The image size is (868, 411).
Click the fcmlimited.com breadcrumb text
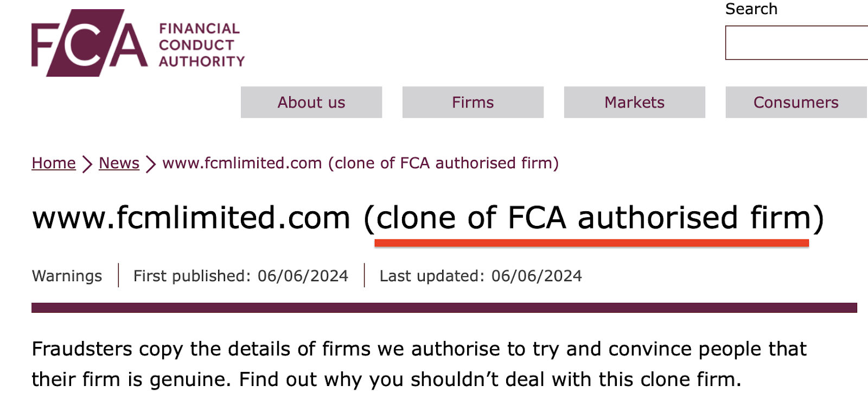click(x=360, y=163)
